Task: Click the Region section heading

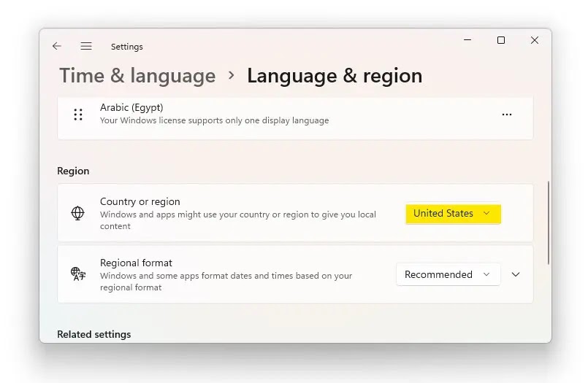Action: 73,171
